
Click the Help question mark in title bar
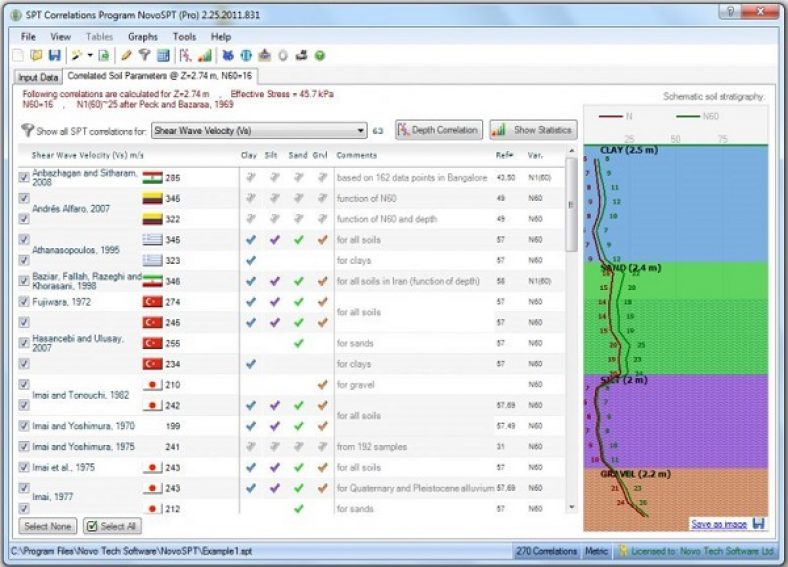tap(730, 12)
